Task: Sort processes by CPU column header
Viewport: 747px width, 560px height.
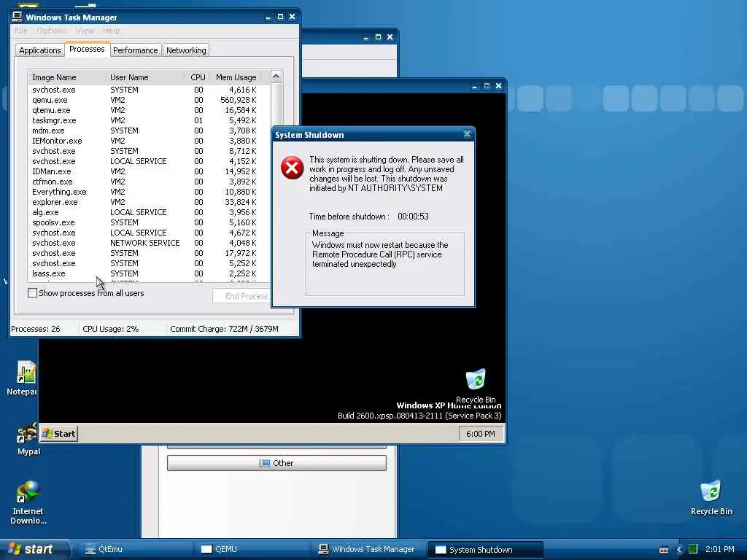Action: pos(197,77)
